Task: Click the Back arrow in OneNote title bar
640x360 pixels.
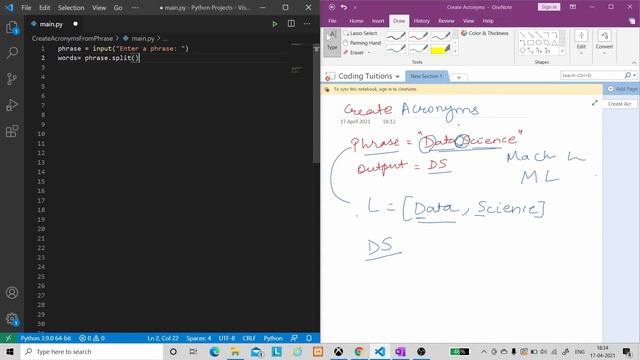Action: pos(331,7)
